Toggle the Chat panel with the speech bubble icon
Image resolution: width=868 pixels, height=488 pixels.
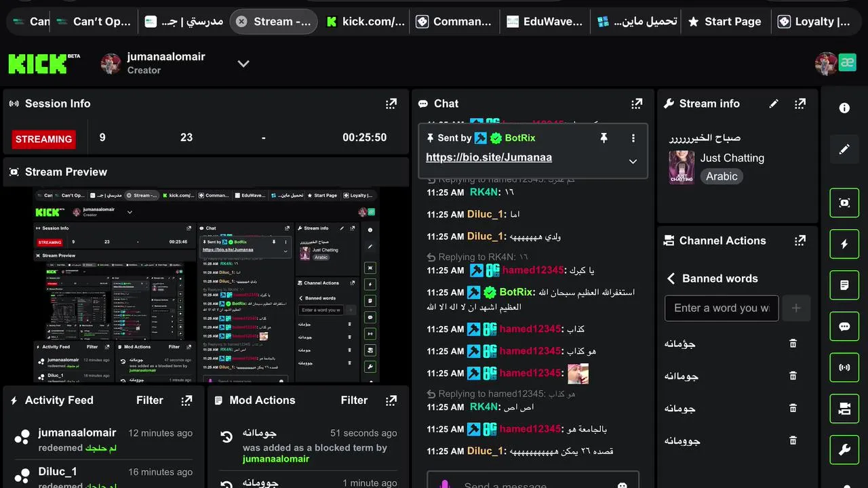pos(844,327)
